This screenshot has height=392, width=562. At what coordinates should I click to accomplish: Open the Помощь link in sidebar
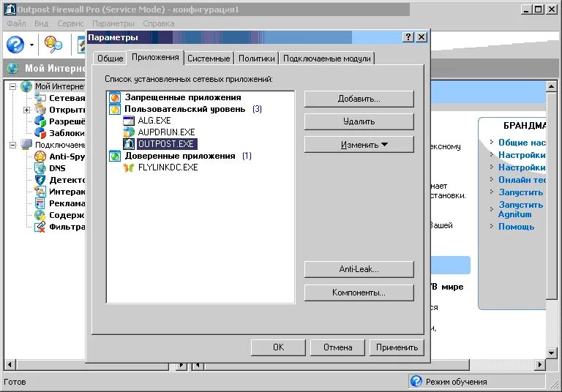click(516, 227)
